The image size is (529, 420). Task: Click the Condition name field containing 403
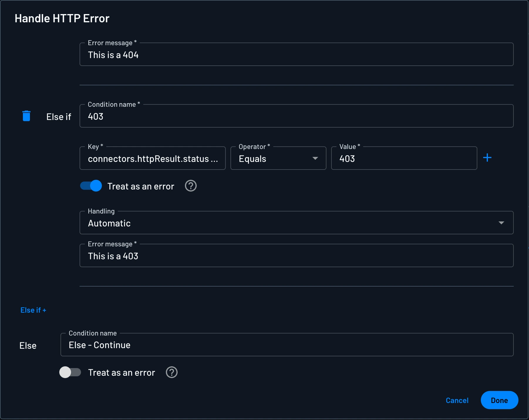pos(296,116)
